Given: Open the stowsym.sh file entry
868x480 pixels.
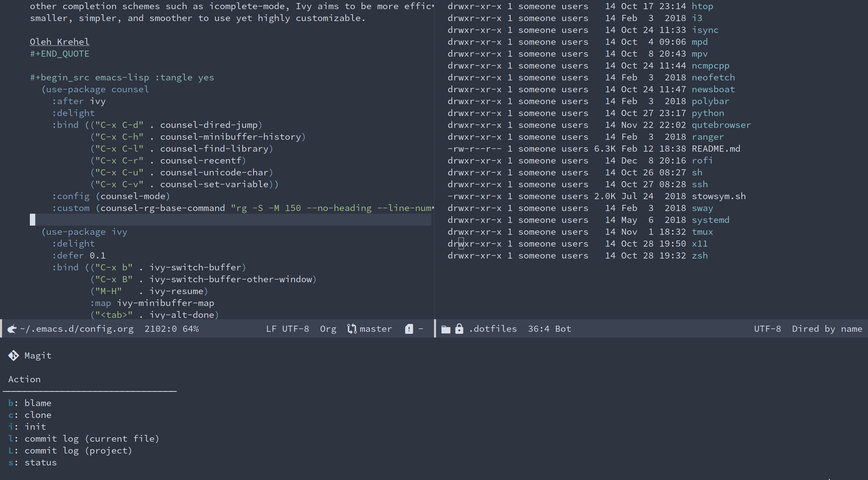Looking at the screenshot, I should tap(718, 196).
